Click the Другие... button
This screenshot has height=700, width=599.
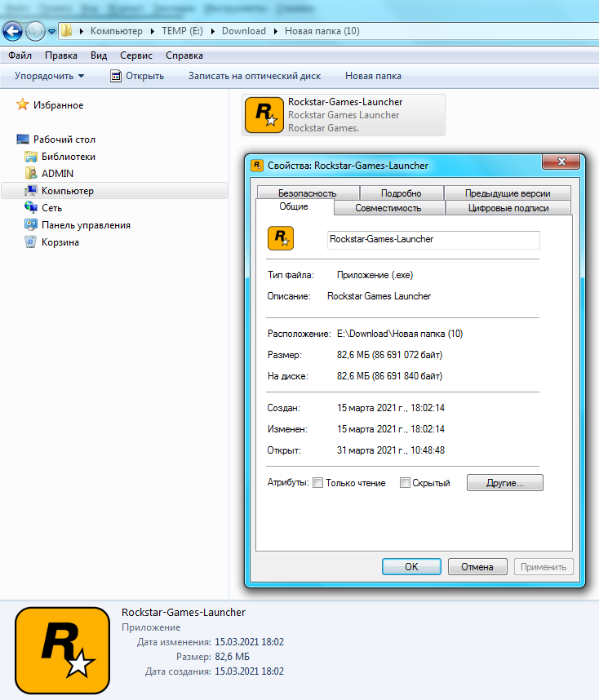[505, 483]
